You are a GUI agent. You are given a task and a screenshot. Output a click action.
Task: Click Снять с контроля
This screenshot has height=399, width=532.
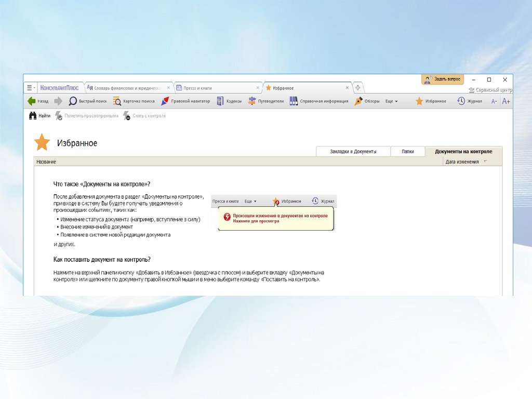point(144,116)
